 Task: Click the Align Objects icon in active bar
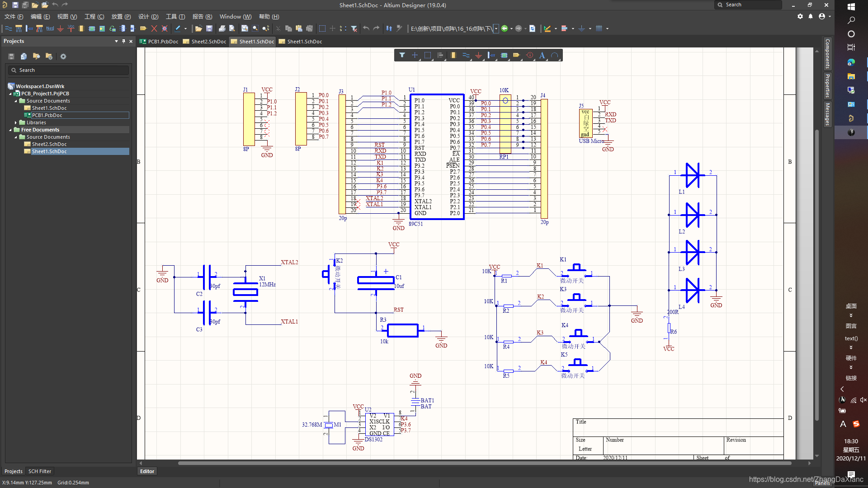[440, 55]
